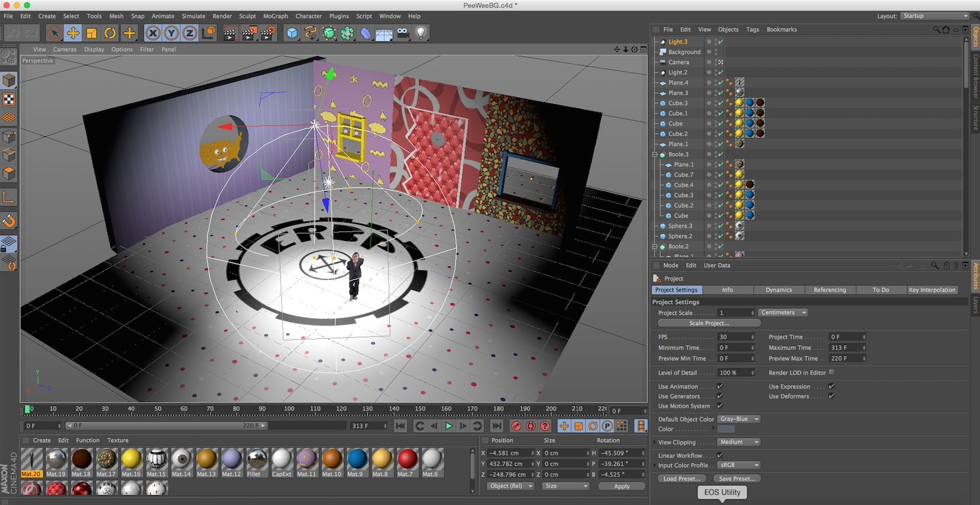Open Default Object Color Gray-Blue dropdown
This screenshot has height=505, width=980.
(739, 419)
